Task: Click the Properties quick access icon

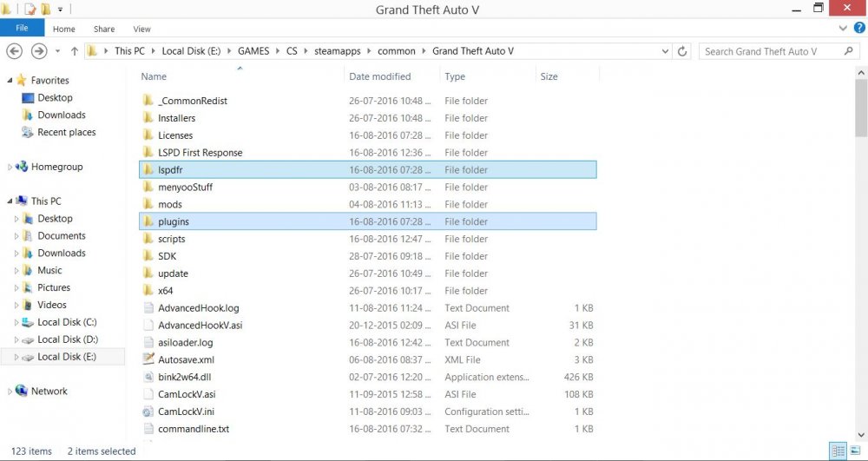Action: (x=30, y=9)
